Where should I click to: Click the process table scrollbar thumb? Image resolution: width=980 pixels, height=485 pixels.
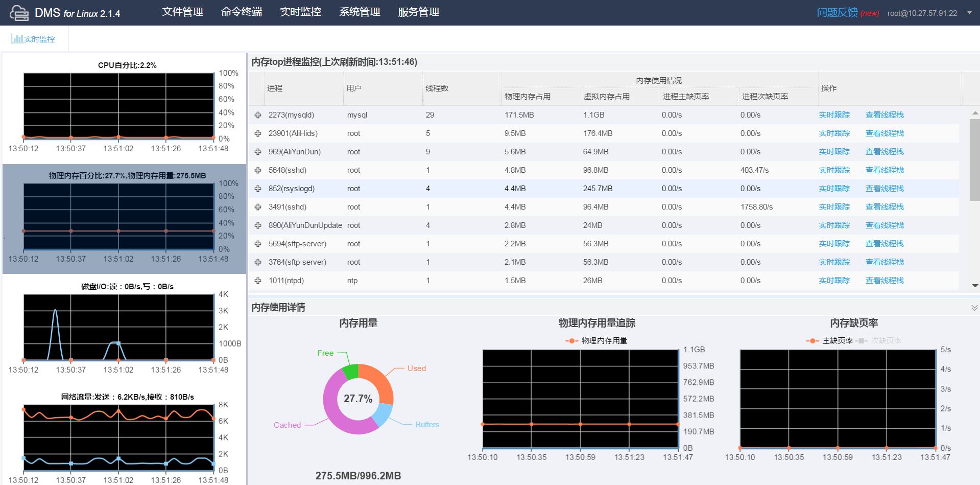pyautogui.click(x=975, y=159)
